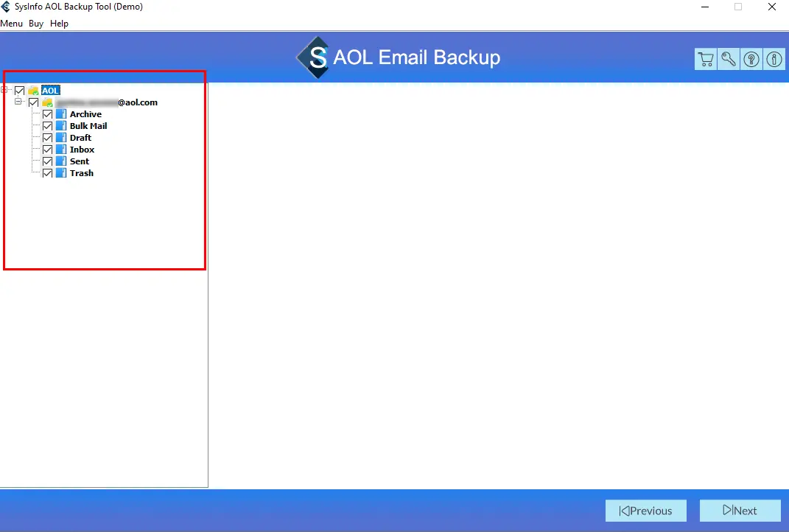Close the AOL Backup Tool window
Viewport: 789px width, 532px height.
772,7
